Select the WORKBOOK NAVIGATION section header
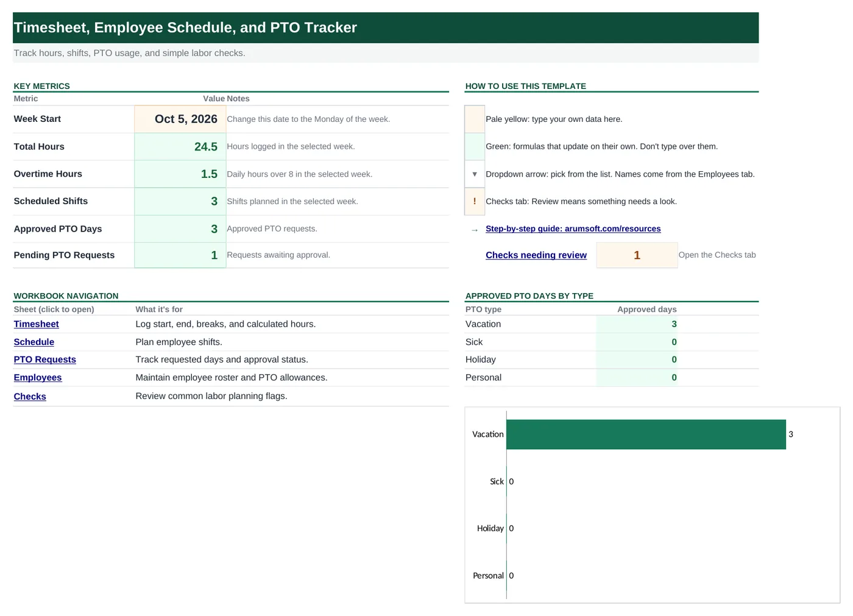The height and width of the screenshot is (616, 853). point(66,296)
